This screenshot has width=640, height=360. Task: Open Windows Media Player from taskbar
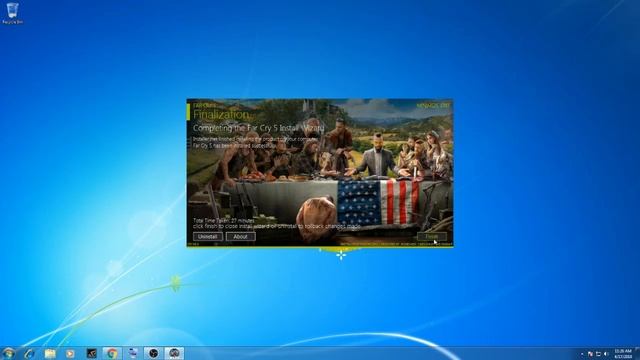(x=70, y=353)
